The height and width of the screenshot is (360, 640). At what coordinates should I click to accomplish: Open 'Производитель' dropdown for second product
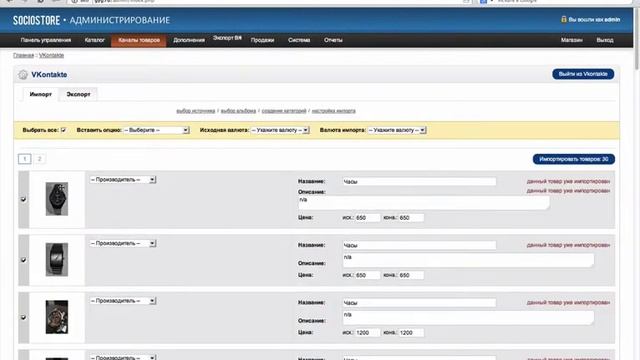122,243
